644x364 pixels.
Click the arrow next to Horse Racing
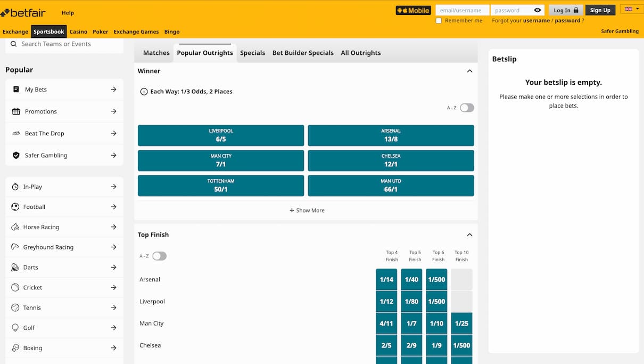(x=113, y=227)
